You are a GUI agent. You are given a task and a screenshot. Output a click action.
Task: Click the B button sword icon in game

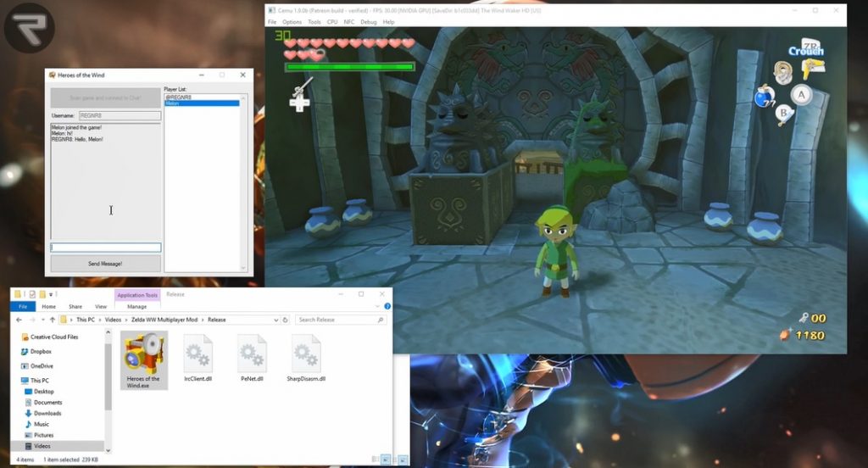783,114
